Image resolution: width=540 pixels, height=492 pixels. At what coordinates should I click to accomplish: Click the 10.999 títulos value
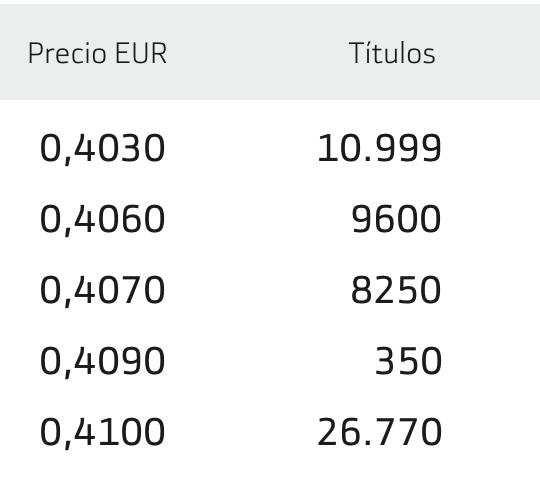click(379, 148)
